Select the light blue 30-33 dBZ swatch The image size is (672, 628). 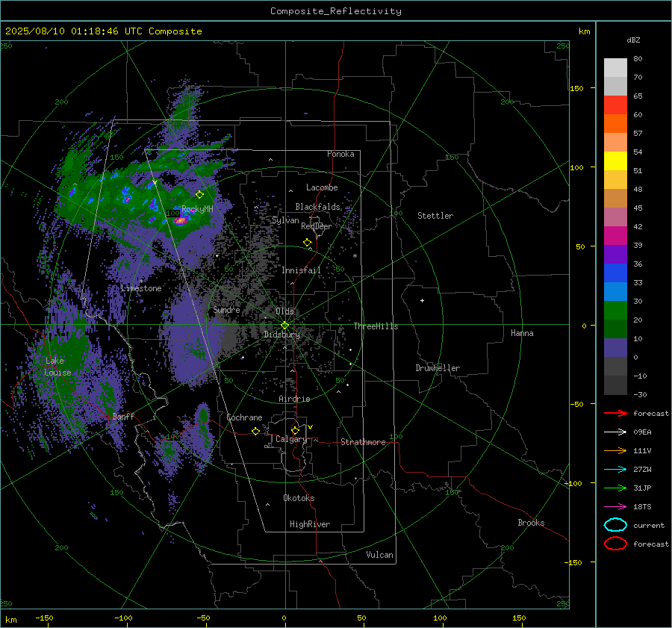[x=615, y=291]
